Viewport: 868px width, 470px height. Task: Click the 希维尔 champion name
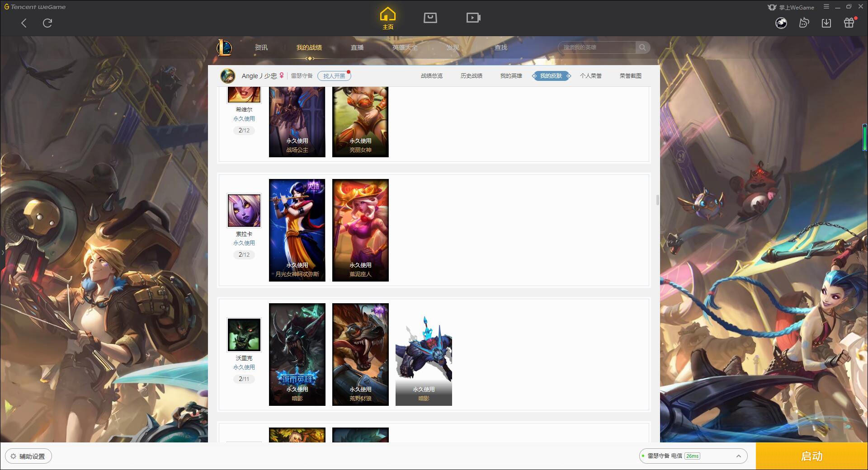244,110
